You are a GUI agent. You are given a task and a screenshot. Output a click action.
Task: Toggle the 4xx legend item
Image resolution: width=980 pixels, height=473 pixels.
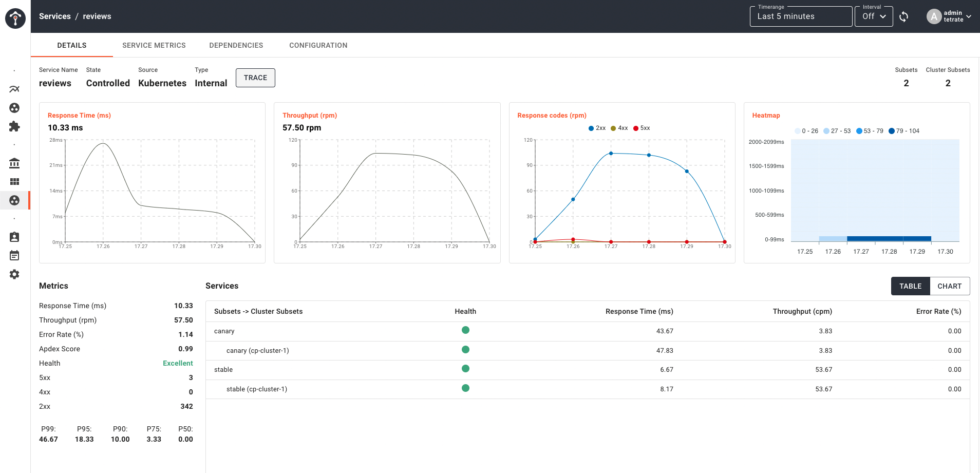619,128
